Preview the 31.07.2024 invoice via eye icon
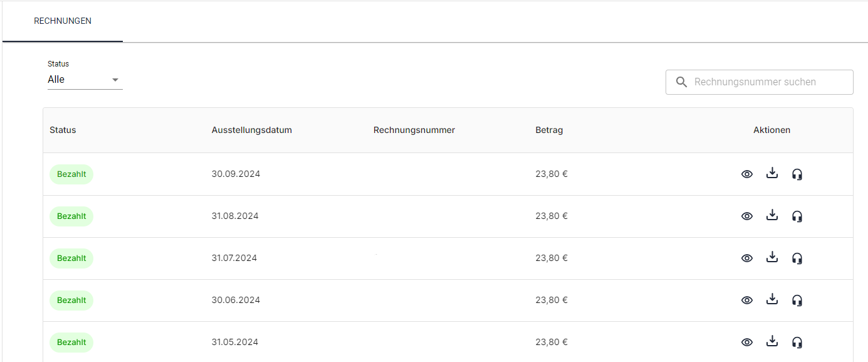The width and height of the screenshot is (868, 362). click(x=746, y=258)
